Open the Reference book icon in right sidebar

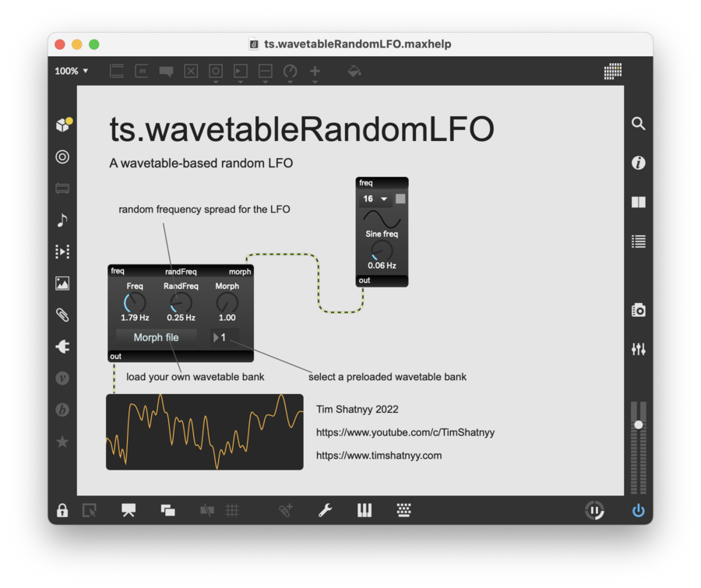(639, 202)
